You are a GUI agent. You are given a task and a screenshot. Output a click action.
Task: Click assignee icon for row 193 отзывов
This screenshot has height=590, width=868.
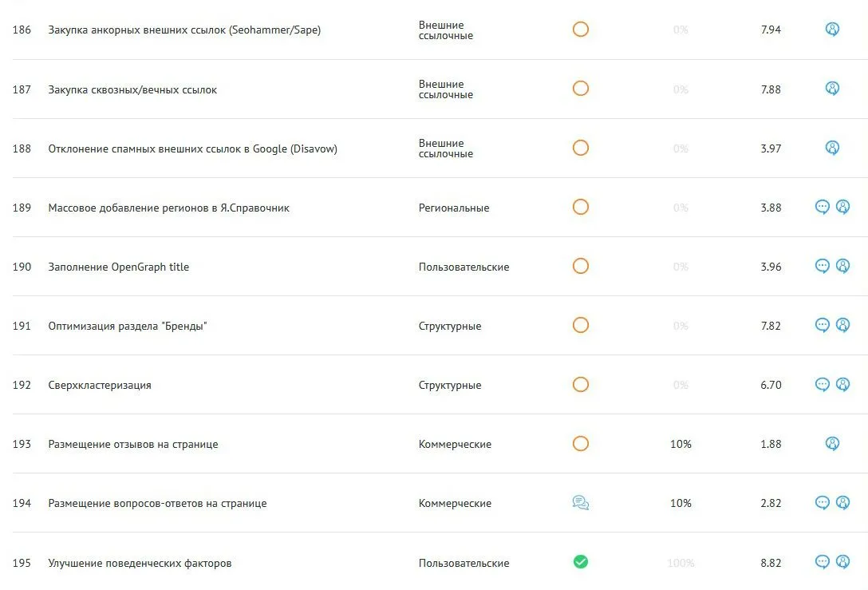click(832, 444)
